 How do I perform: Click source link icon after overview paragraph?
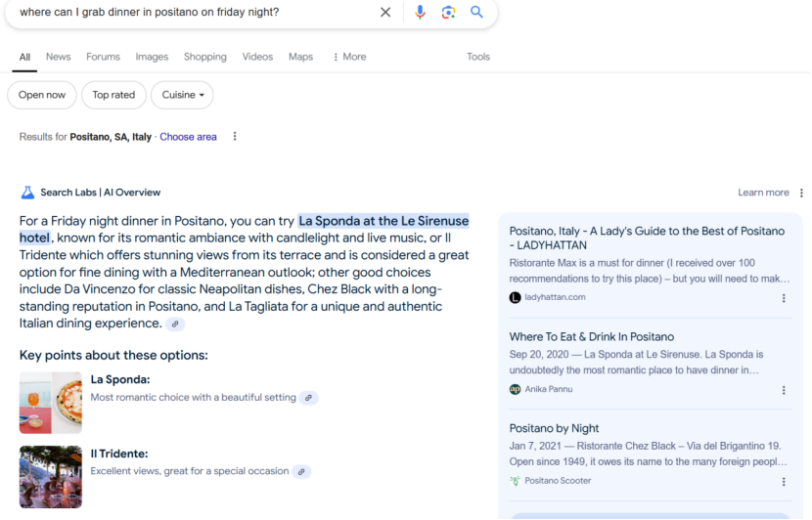pyautogui.click(x=175, y=325)
